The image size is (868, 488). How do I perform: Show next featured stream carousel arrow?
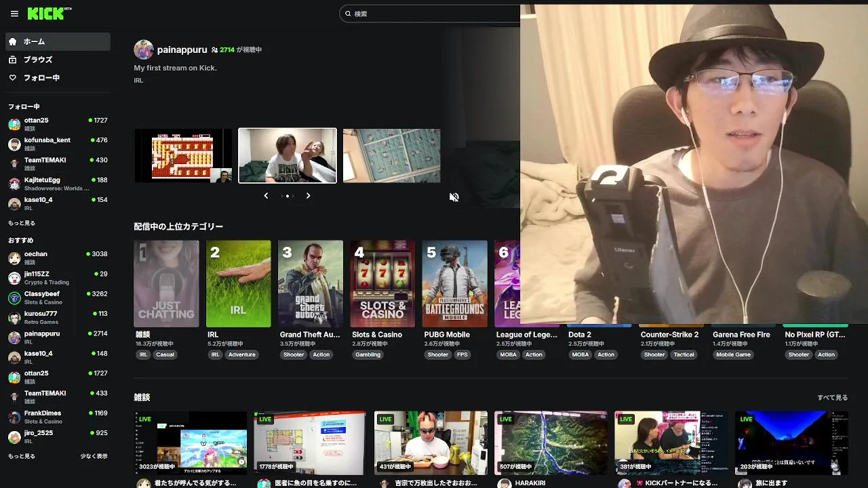(308, 196)
